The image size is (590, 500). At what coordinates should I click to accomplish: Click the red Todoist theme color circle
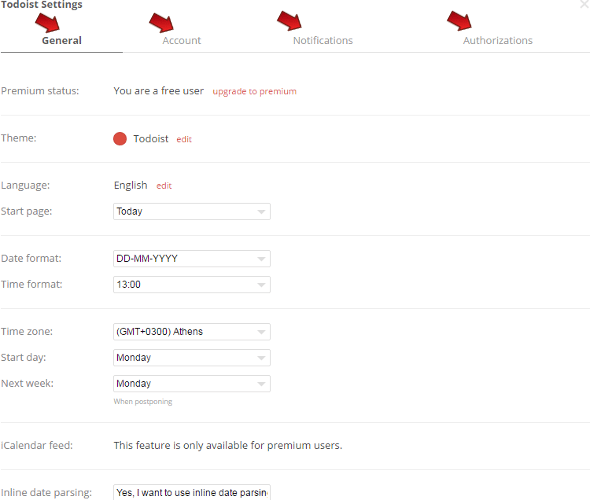point(120,138)
